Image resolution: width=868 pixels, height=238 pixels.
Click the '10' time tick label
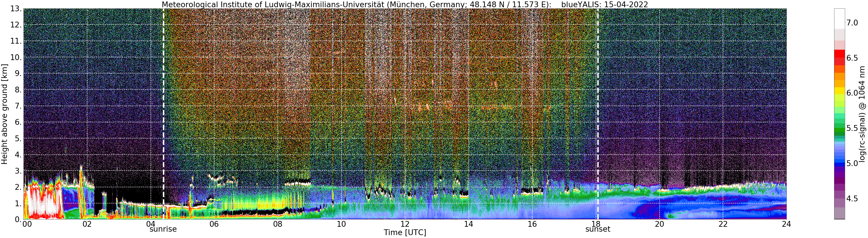coord(341,224)
